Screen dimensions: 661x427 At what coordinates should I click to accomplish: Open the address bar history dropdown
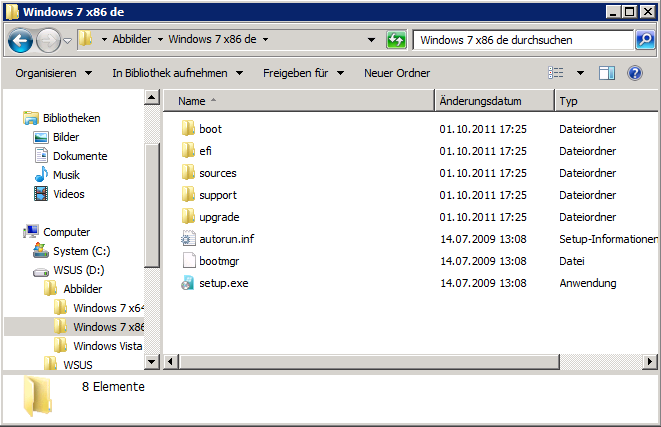[x=371, y=40]
